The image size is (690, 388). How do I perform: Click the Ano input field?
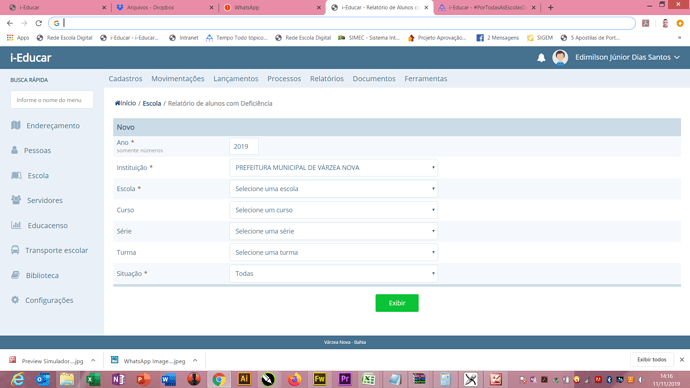pos(244,146)
